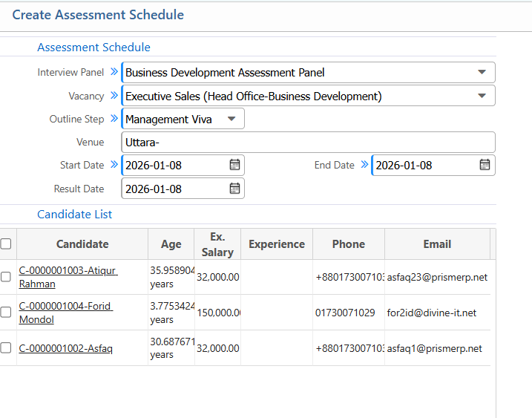Screen dimensions: 532x418
Task: Click double-chevron icon beside Vacancy
Action: coord(114,96)
